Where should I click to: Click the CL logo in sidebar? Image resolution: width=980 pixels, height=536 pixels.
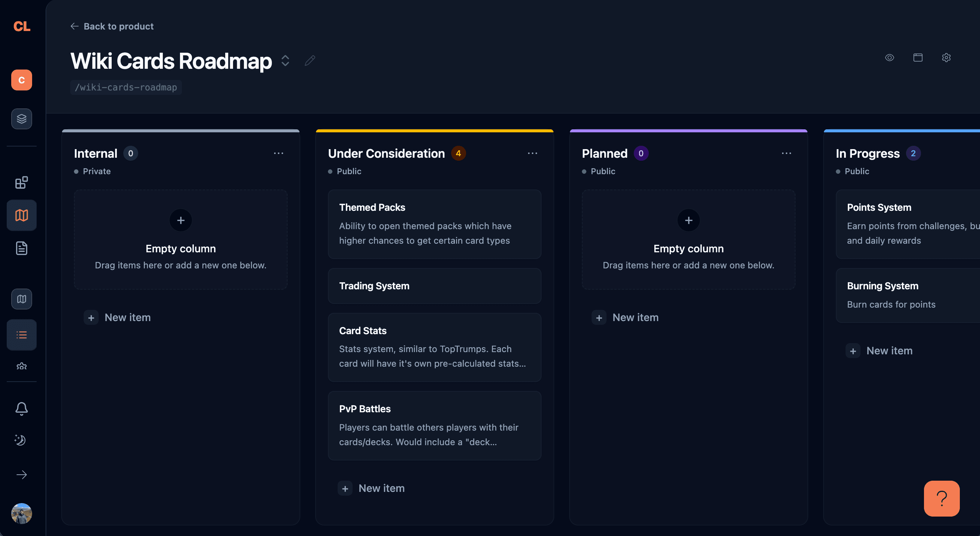(22, 26)
